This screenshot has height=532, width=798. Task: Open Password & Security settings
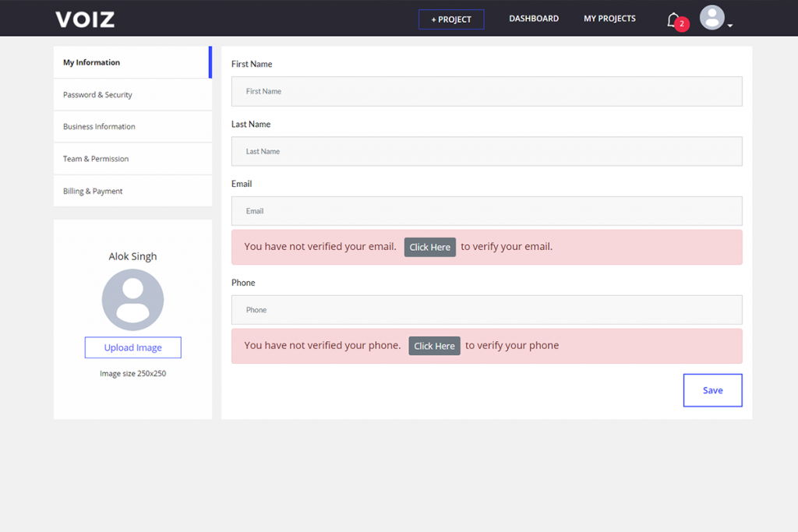pyautogui.click(x=132, y=94)
